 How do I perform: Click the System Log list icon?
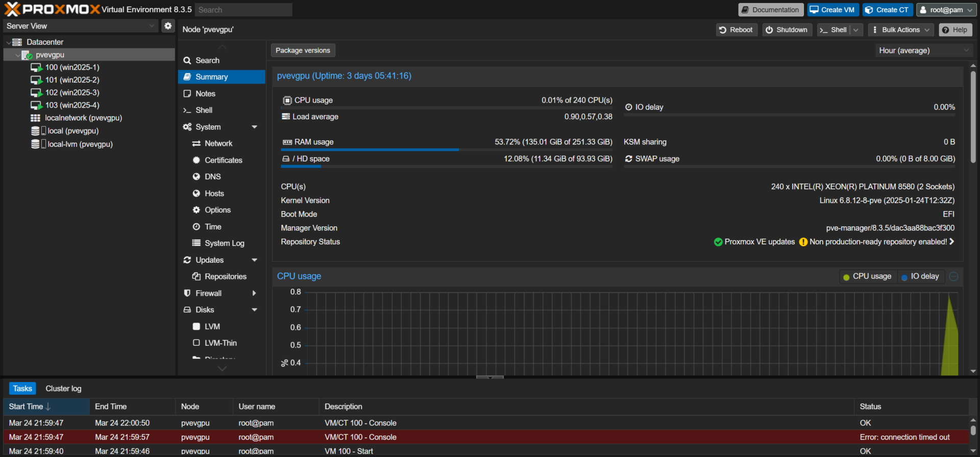[196, 243]
